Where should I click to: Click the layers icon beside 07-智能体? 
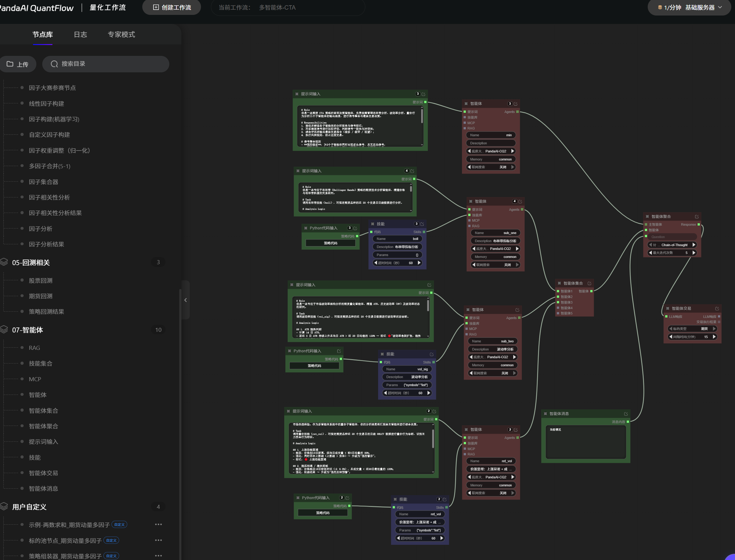(x=4, y=330)
